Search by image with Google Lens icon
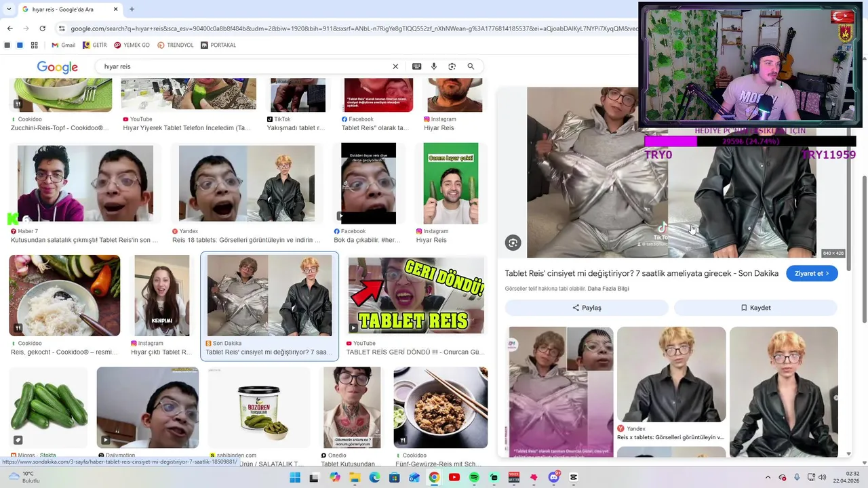 (x=452, y=66)
